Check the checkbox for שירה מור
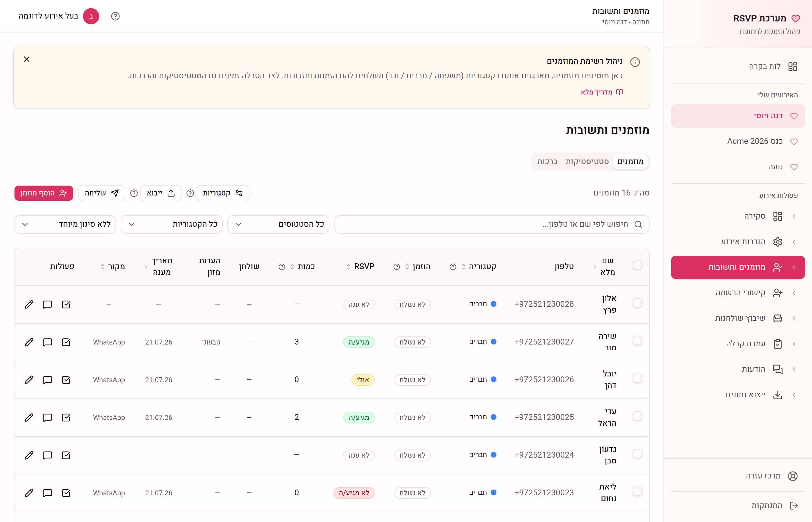 tap(637, 340)
